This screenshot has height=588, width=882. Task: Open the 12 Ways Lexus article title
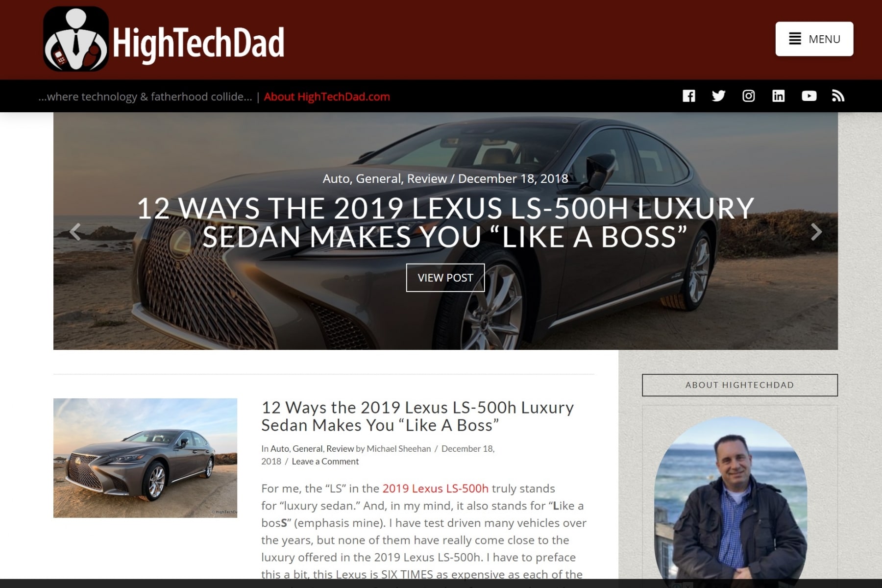417,416
